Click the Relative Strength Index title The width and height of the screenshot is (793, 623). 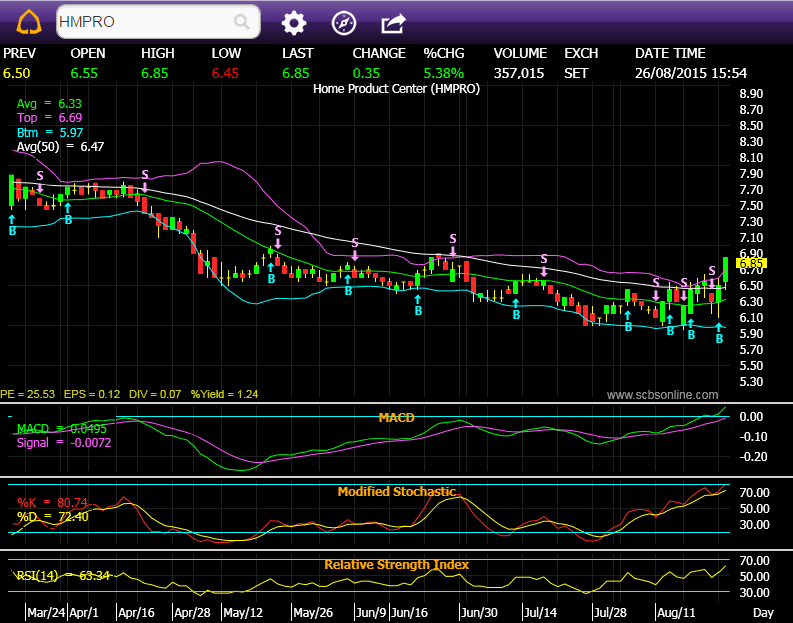click(x=396, y=564)
